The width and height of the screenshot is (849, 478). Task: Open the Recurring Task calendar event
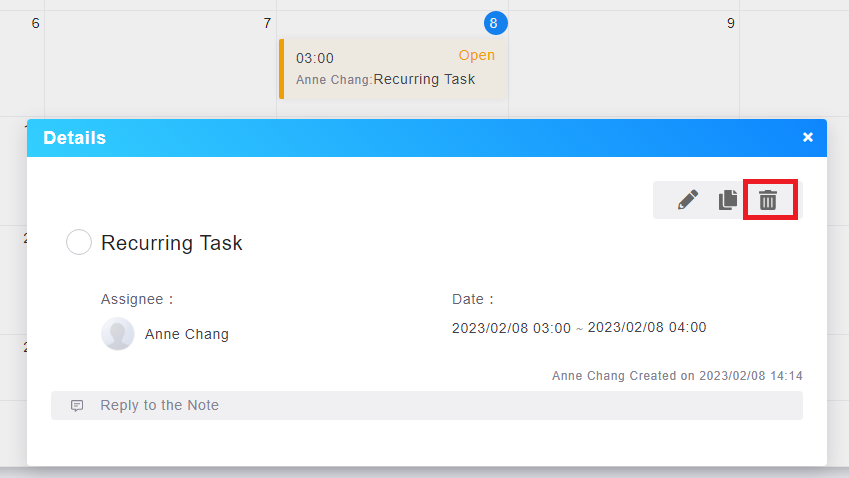424,79
